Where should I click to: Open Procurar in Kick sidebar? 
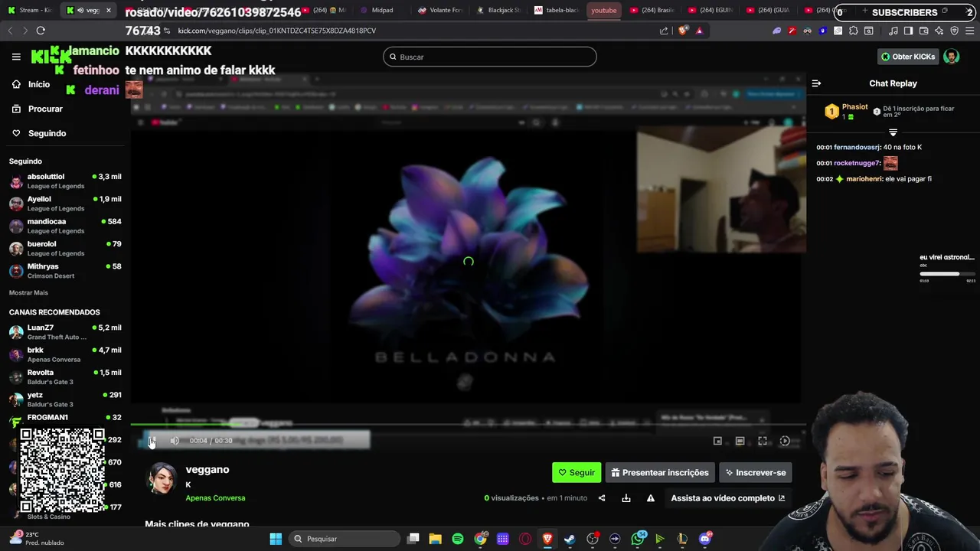tap(37, 109)
